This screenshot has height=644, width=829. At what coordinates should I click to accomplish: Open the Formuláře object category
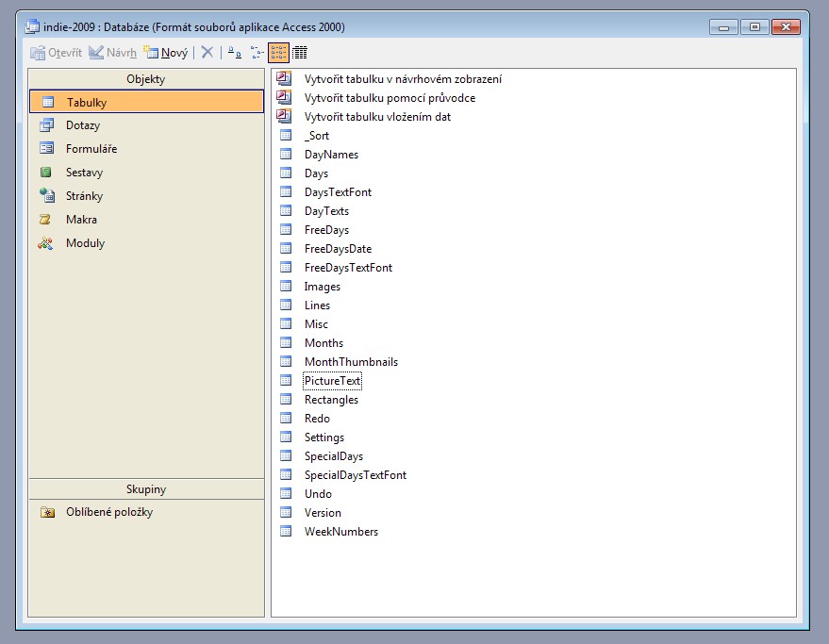[x=91, y=149]
